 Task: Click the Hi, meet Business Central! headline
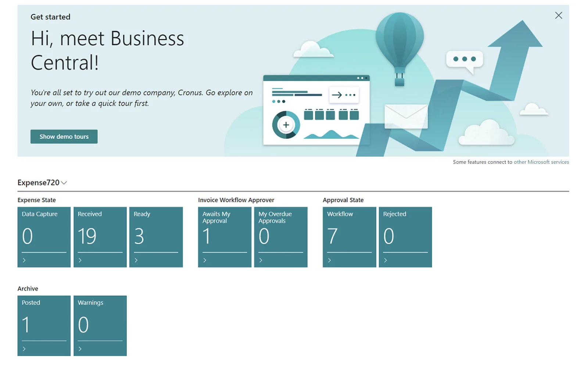click(107, 50)
